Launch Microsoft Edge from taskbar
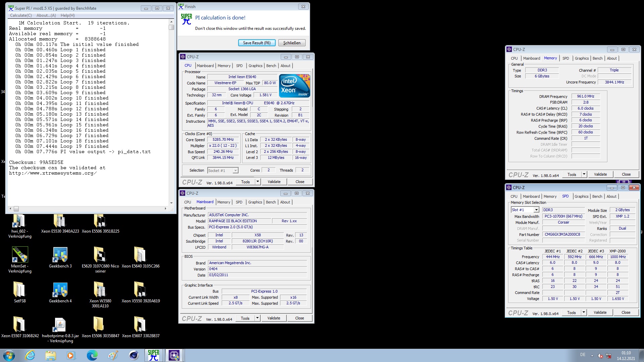The width and height of the screenshot is (644, 362). click(x=92, y=355)
